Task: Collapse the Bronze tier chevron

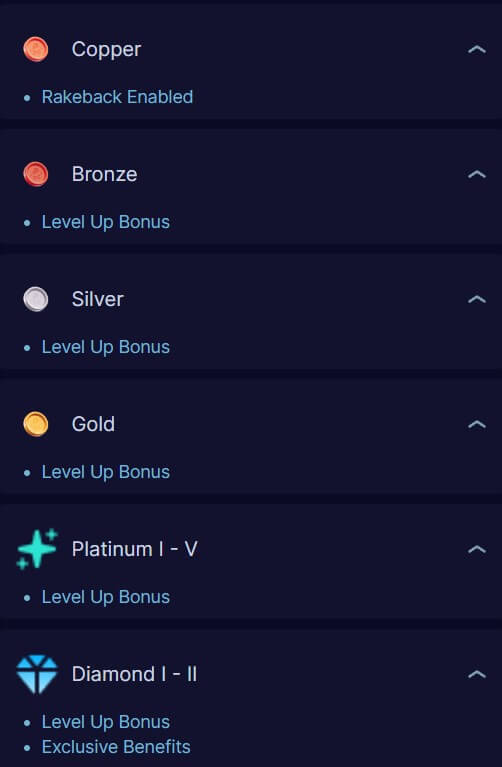Action: (477, 174)
